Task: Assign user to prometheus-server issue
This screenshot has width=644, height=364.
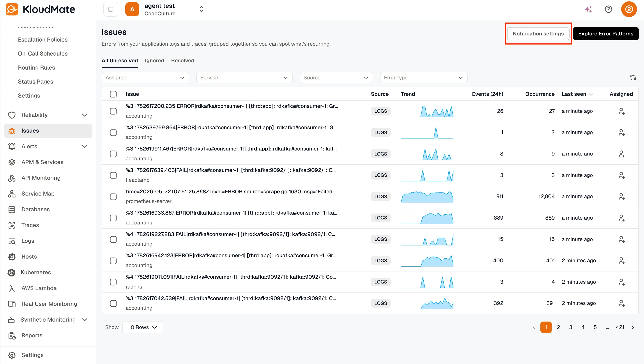Action: (x=621, y=196)
